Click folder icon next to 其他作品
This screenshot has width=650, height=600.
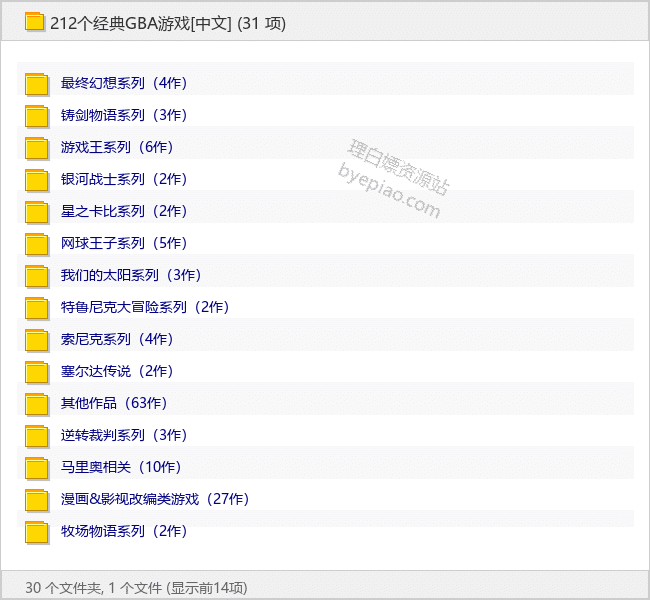point(36,404)
